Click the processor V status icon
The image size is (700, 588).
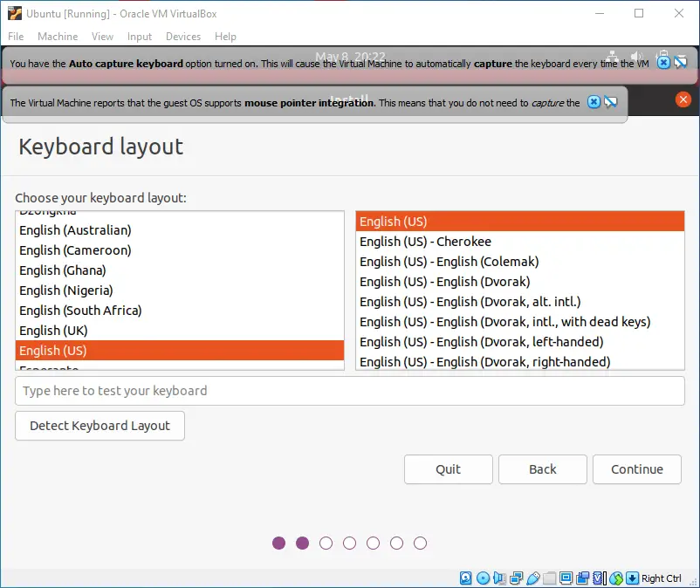(x=599, y=578)
